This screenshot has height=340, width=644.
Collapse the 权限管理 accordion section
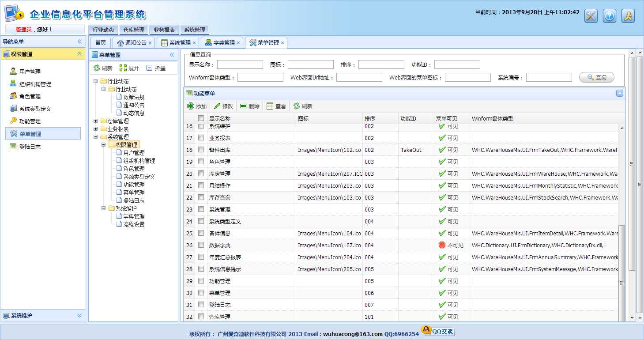coord(79,54)
